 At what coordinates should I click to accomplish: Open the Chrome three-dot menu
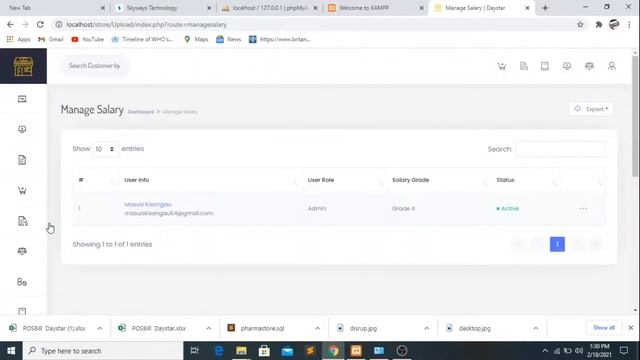coord(629,24)
